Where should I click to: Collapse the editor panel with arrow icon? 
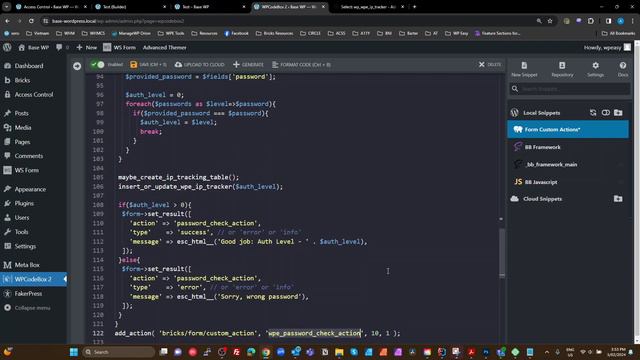(x=77, y=66)
